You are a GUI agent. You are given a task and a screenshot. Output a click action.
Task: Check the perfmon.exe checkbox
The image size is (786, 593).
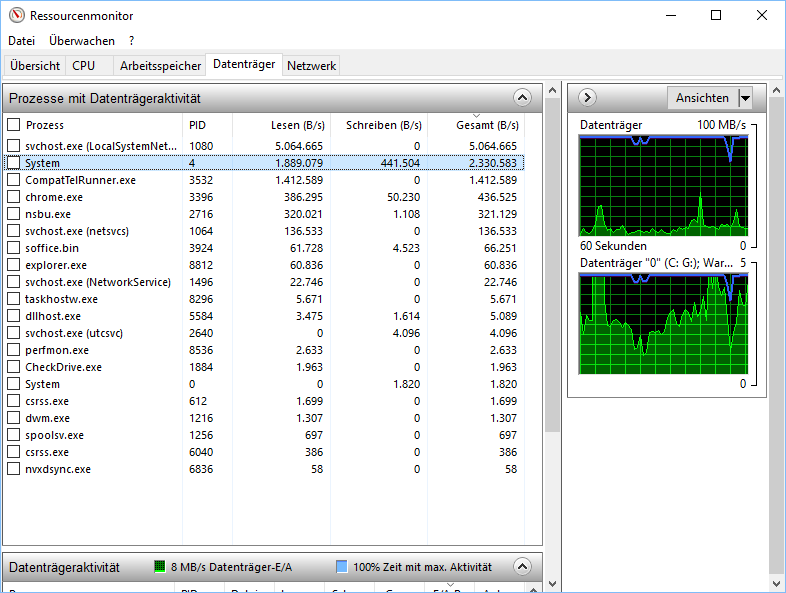14,350
